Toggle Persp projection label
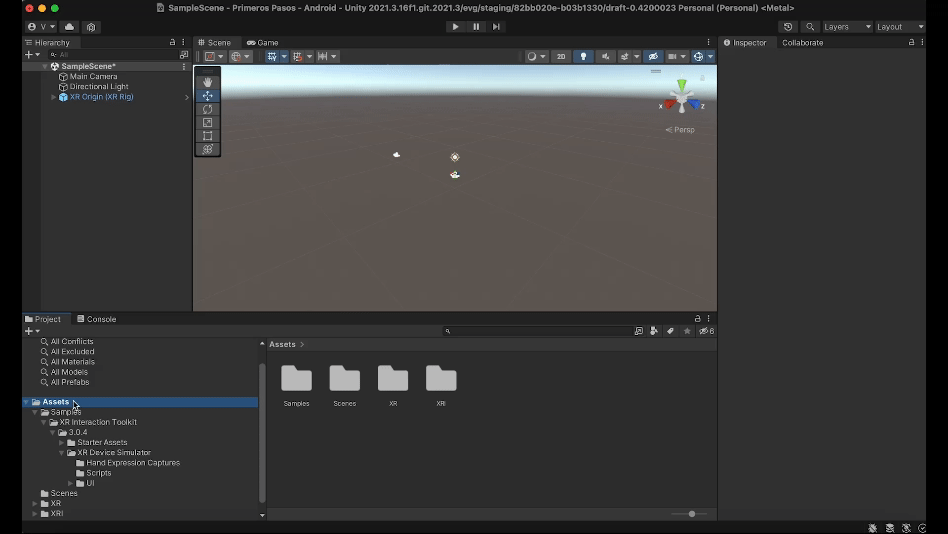Viewport: 948px width, 534px height. (x=680, y=129)
